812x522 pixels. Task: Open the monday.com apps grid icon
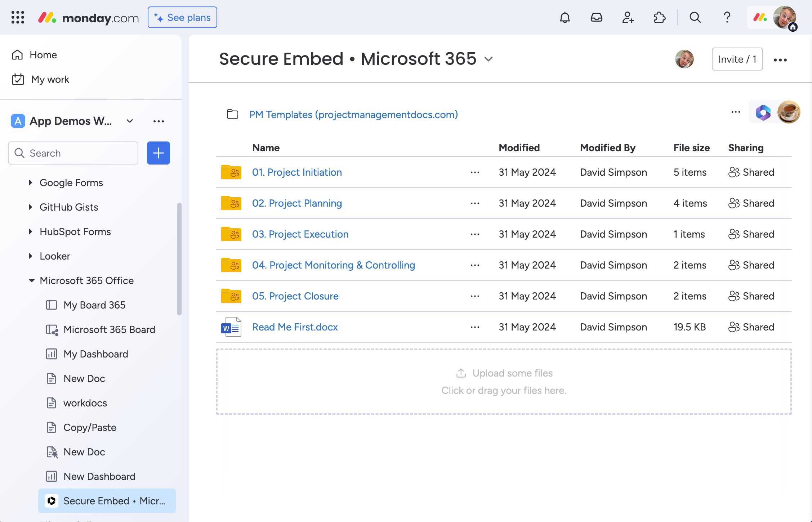(17, 17)
